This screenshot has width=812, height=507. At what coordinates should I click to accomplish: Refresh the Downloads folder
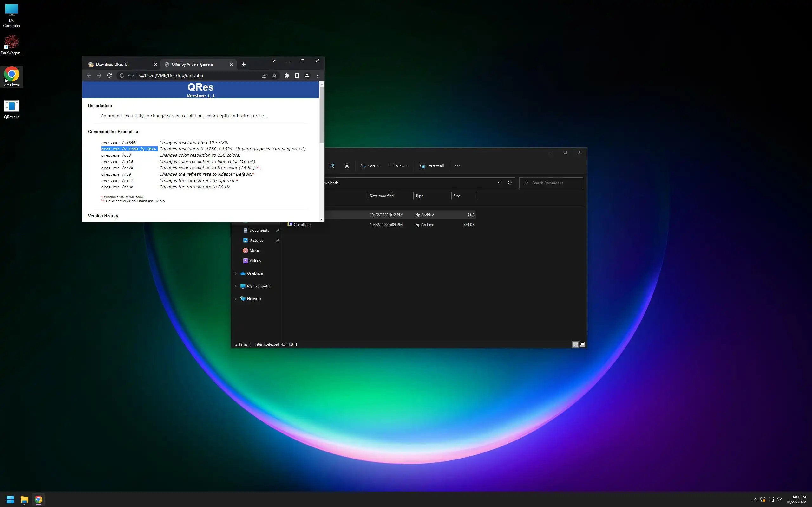point(509,183)
